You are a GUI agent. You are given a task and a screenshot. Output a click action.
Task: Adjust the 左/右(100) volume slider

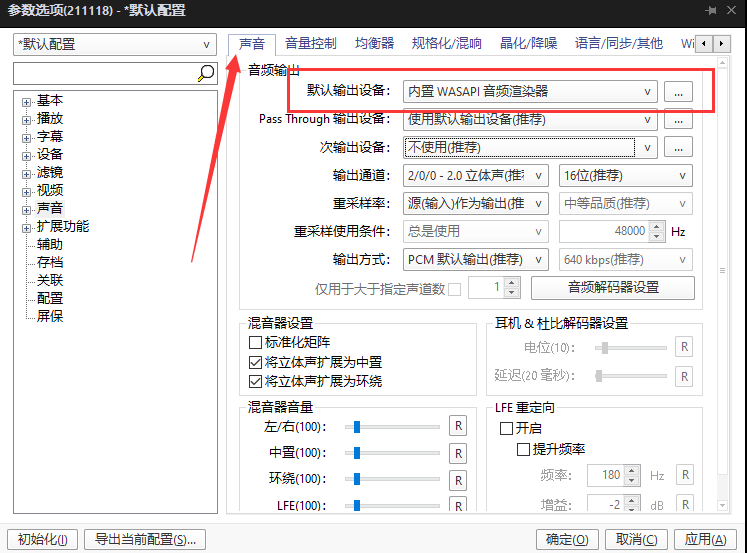[392, 427]
